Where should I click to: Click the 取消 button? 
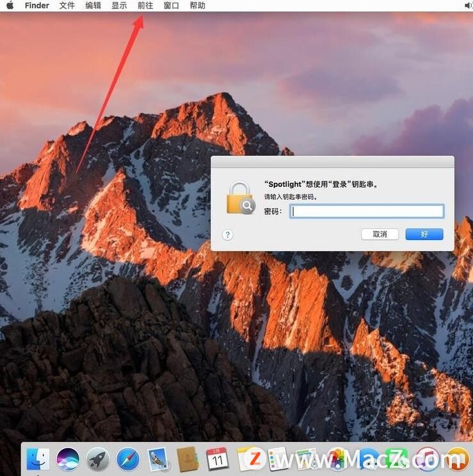coord(380,234)
